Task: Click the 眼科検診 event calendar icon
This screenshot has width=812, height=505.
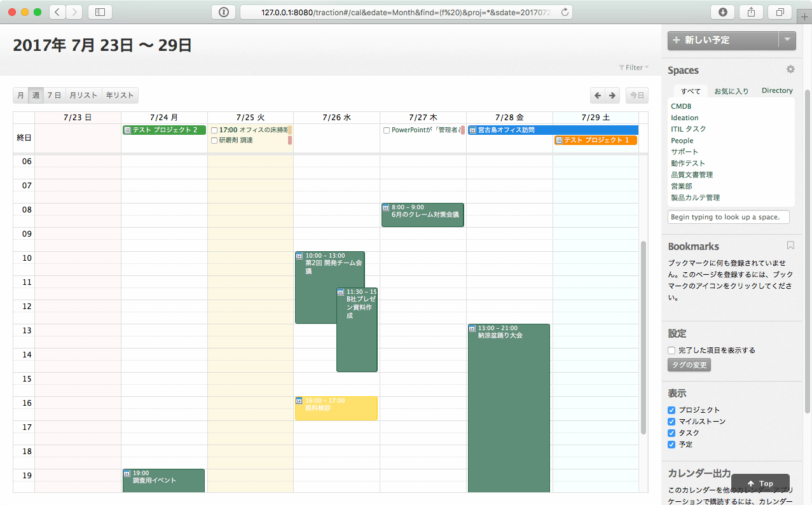Action: click(x=299, y=401)
